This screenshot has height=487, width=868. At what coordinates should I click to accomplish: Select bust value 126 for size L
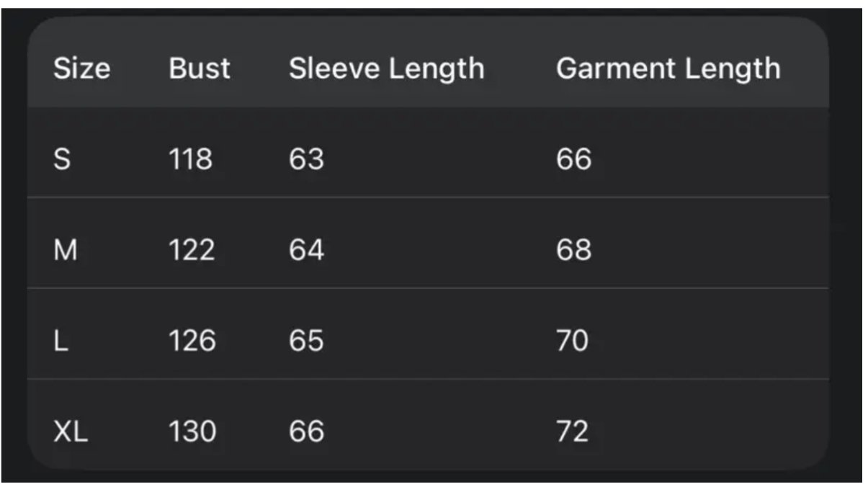click(x=192, y=341)
